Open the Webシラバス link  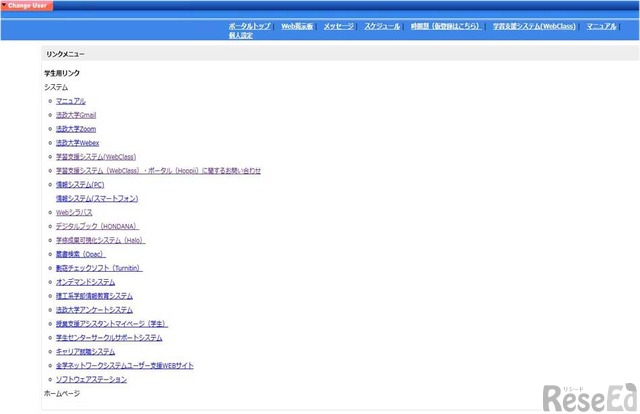[74, 212]
